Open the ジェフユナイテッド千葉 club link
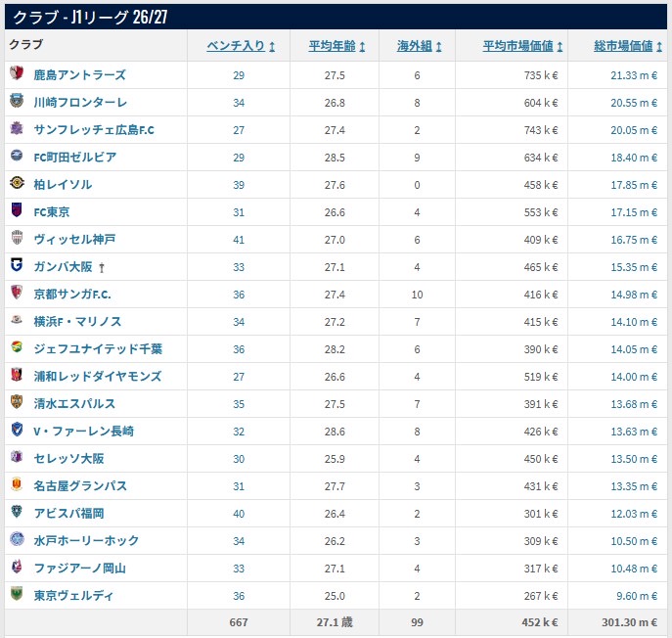This screenshot has height=638, width=672. (98, 349)
